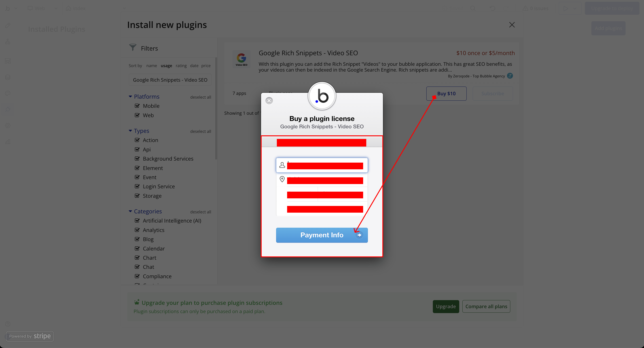
Task: Uncheck the Mobile platform checkbox
Action: [137, 106]
